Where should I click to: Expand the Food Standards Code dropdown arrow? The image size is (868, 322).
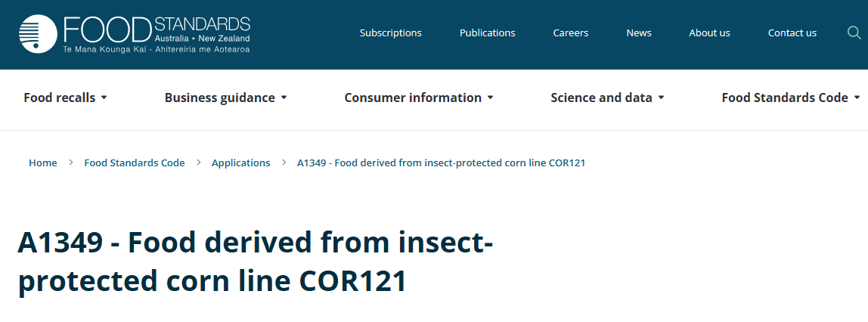[x=857, y=98]
